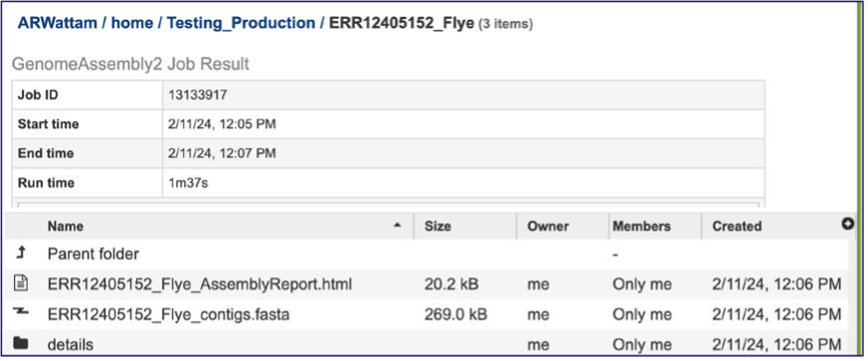Open ERR12405152_Flye_AssemblyReport.html file
Screen dimensions: 868x361
[x=200, y=284]
